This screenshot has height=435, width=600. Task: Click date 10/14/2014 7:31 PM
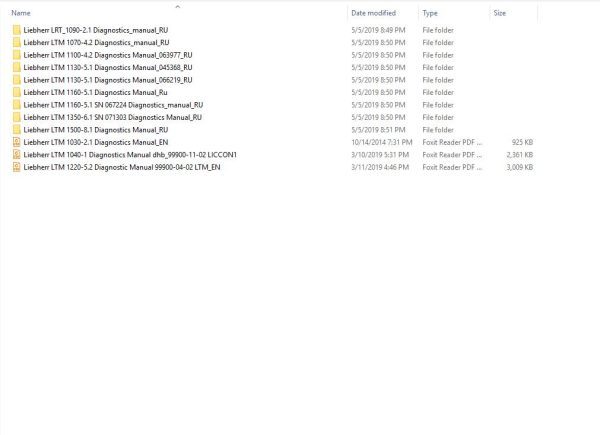[382, 142]
